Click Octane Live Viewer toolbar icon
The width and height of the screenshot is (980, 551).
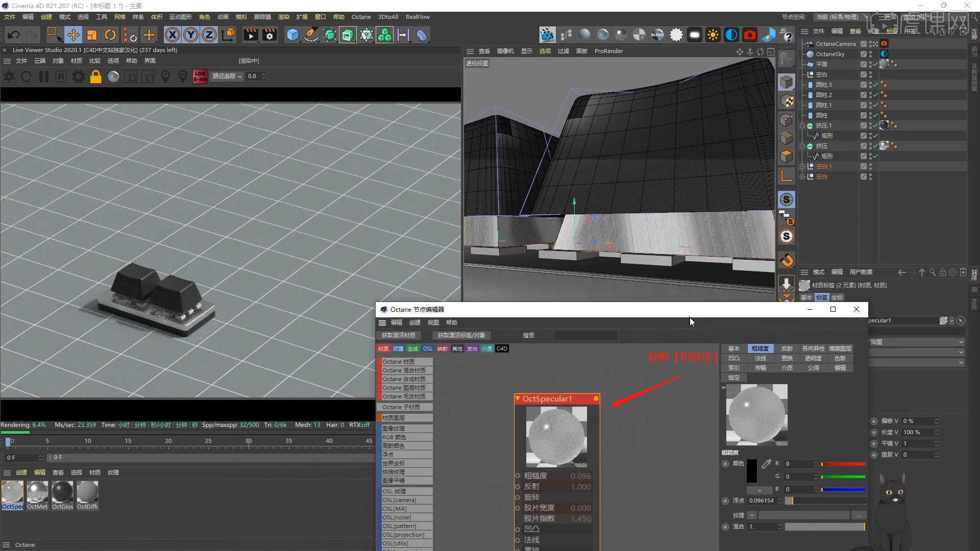coord(547,35)
